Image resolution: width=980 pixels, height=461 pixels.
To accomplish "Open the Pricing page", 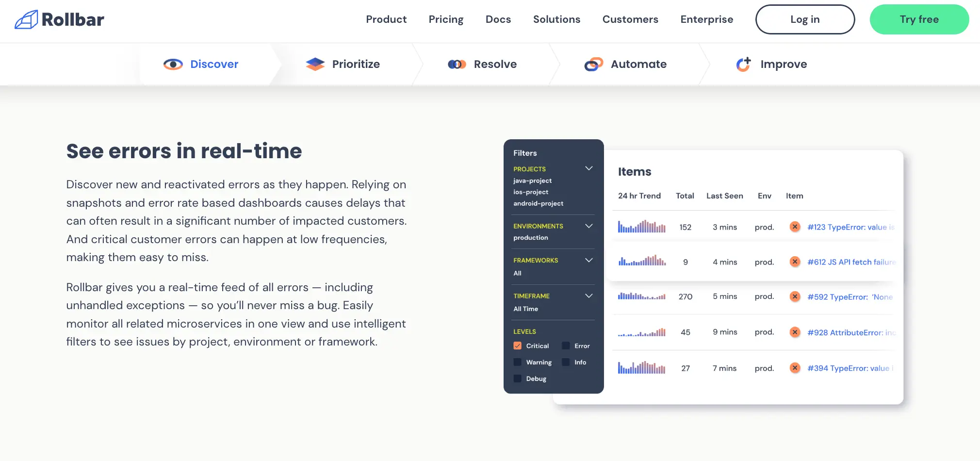I will click(x=446, y=19).
